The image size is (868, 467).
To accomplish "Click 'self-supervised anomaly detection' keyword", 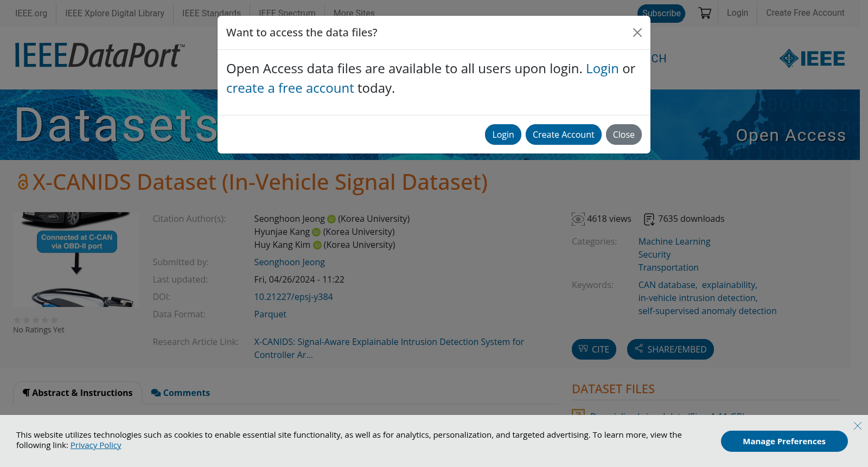I will (707, 311).
